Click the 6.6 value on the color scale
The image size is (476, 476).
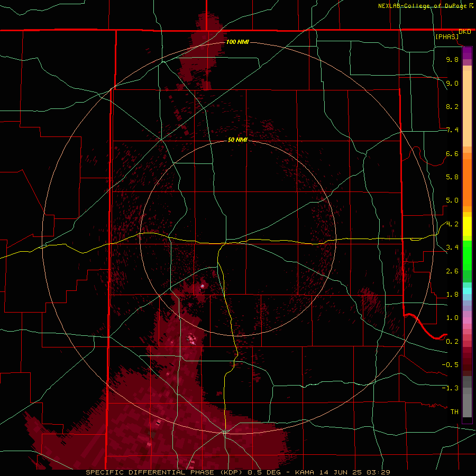(x=452, y=153)
